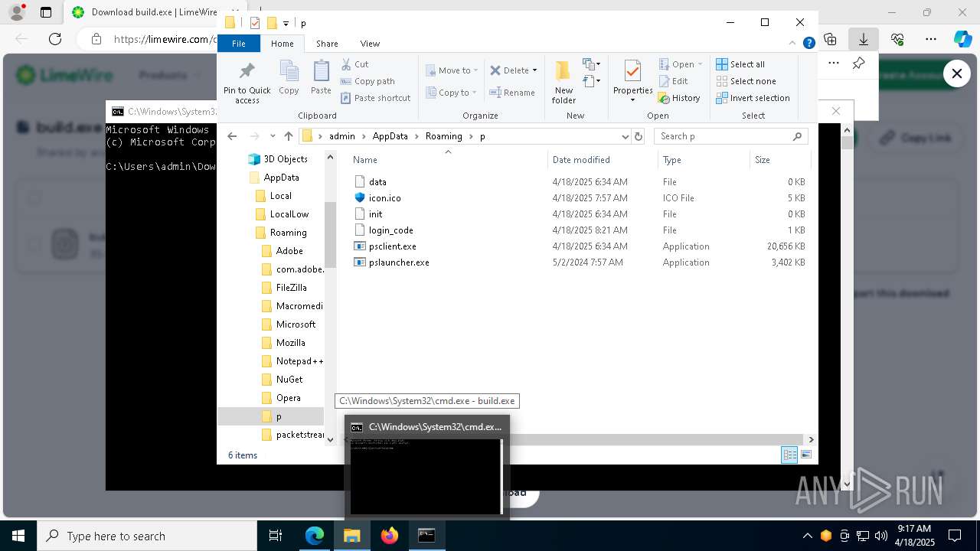Click the AppData breadcrumb segment

[x=390, y=136]
